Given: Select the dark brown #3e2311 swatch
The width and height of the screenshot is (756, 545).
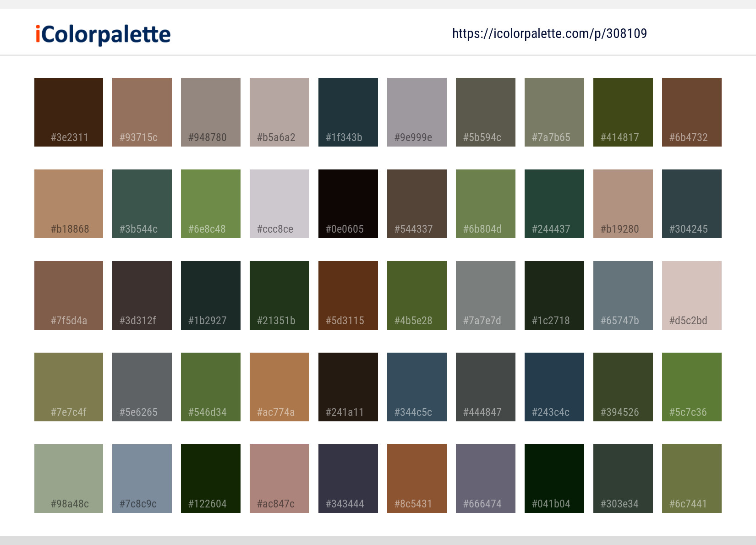Looking at the screenshot, I should tap(68, 112).
